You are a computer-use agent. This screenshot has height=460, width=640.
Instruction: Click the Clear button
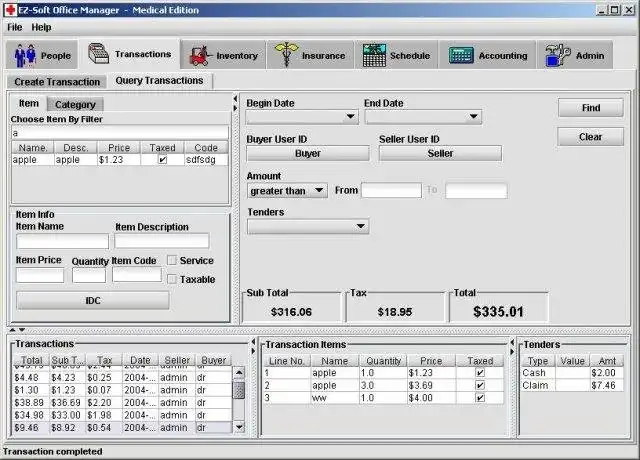[590, 137]
